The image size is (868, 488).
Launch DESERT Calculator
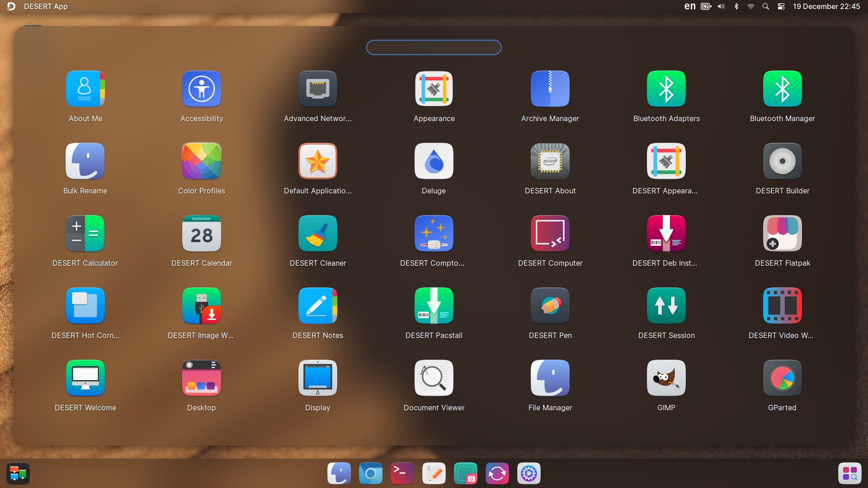[x=85, y=234]
